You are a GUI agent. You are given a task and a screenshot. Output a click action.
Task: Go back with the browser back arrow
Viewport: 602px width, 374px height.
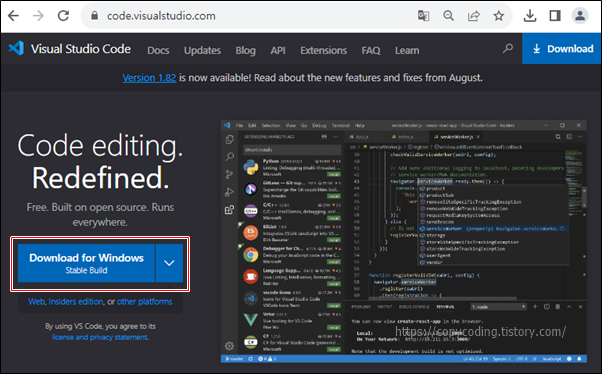point(13,16)
